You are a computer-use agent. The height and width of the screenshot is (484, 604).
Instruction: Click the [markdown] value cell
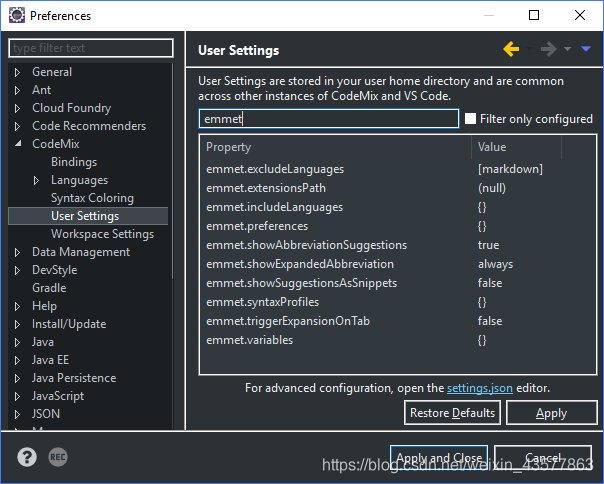[510, 169]
